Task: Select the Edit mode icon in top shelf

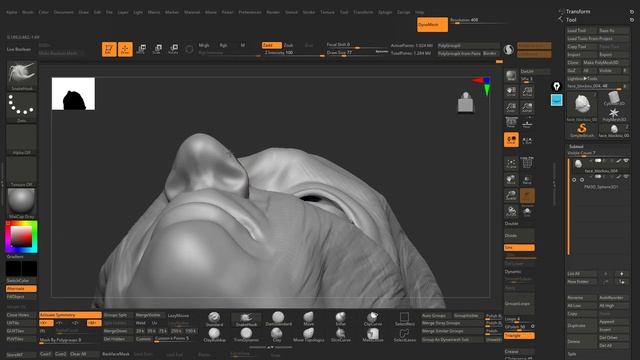Action: [109, 49]
